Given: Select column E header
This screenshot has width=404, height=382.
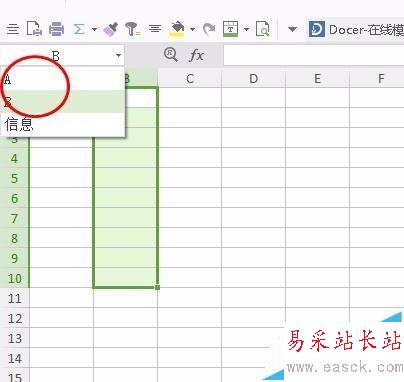Looking at the screenshot, I should pos(317,79).
